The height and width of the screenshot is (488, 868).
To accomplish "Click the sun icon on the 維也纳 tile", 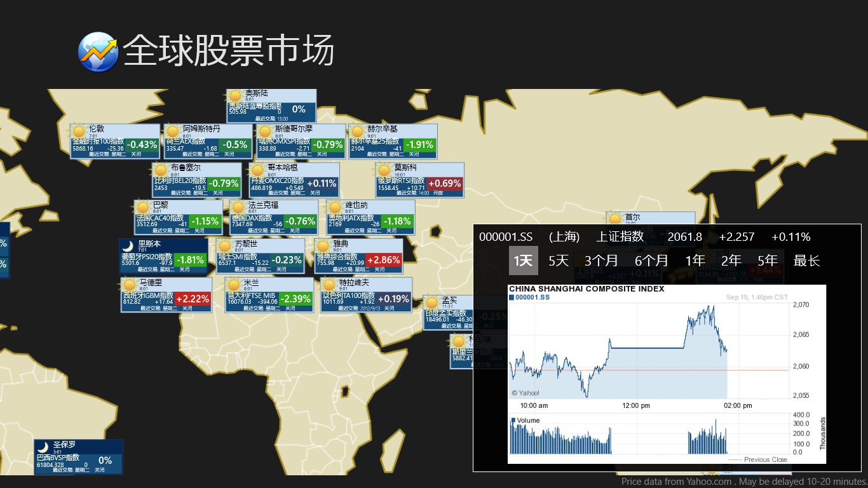I will point(336,207).
